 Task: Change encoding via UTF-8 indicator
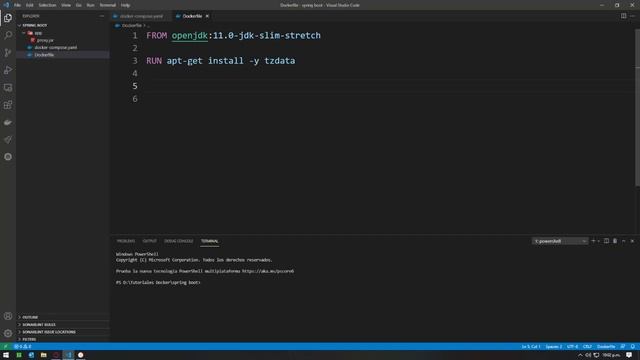(572, 347)
